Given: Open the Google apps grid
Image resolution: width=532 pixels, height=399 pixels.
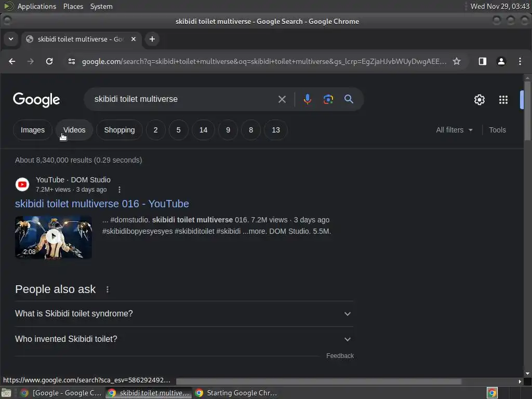Looking at the screenshot, I should coord(503,100).
